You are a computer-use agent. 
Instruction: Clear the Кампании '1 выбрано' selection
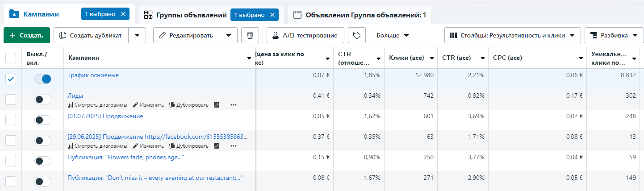pos(123,14)
